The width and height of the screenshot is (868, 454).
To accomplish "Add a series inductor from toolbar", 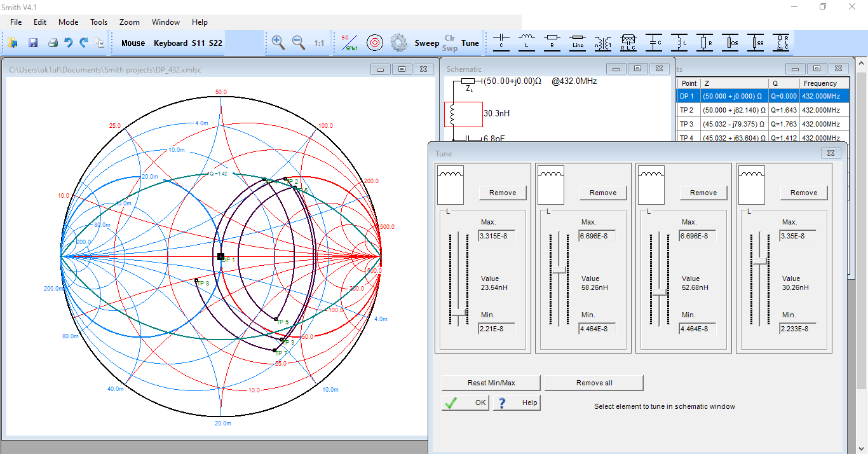I will [527, 43].
